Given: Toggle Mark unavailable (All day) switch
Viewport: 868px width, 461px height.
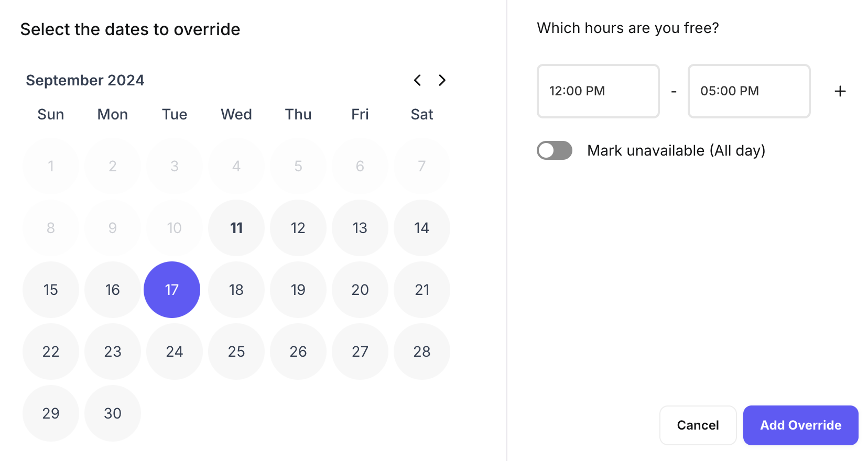Looking at the screenshot, I should [x=554, y=150].
